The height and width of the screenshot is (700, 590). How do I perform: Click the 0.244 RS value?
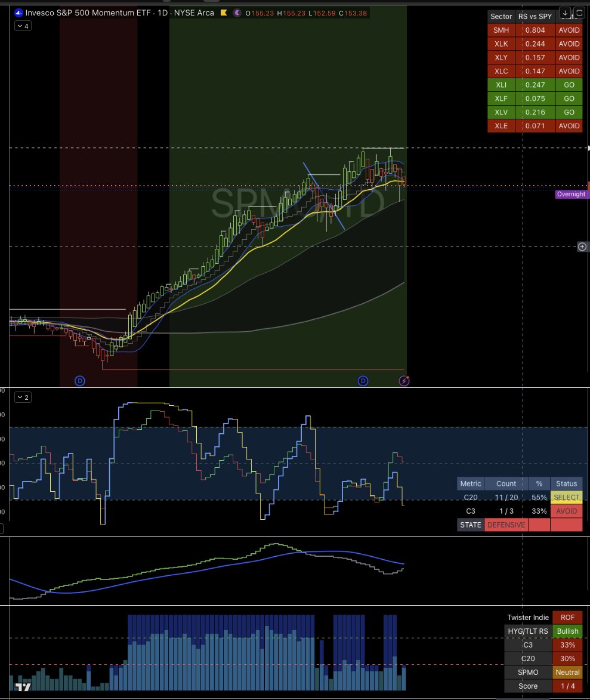[x=535, y=44]
